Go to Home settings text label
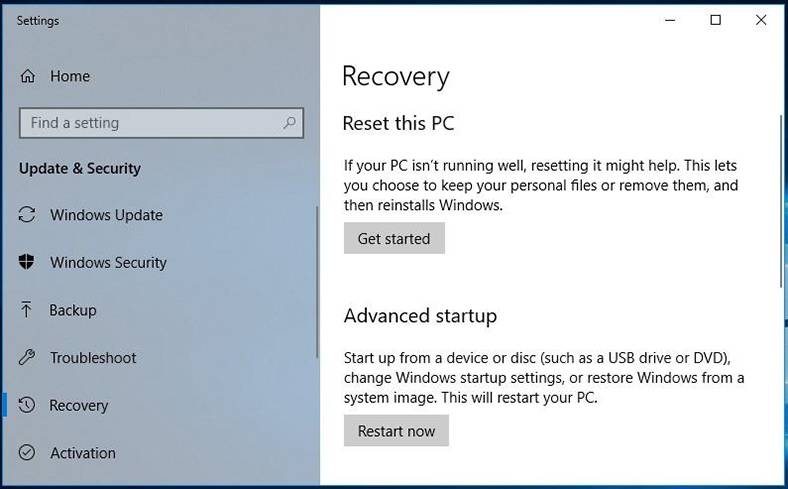Viewport: 788px width, 489px height. 70,76
